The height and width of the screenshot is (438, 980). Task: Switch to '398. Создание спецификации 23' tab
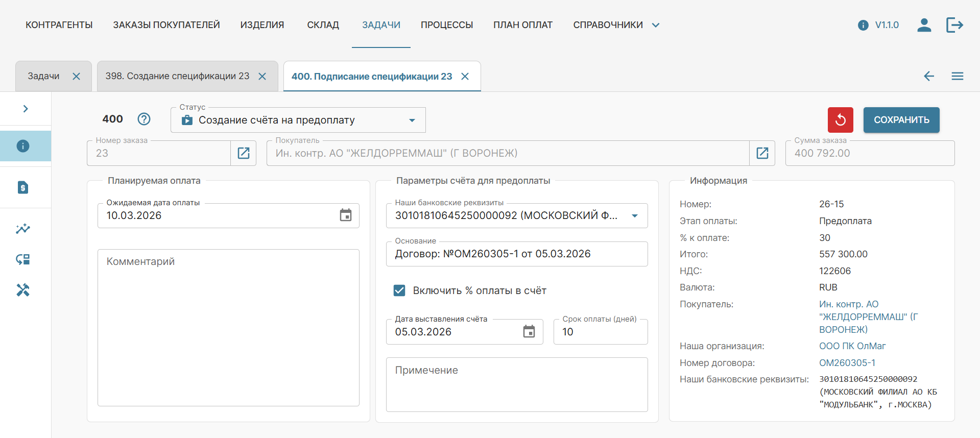click(177, 76)
